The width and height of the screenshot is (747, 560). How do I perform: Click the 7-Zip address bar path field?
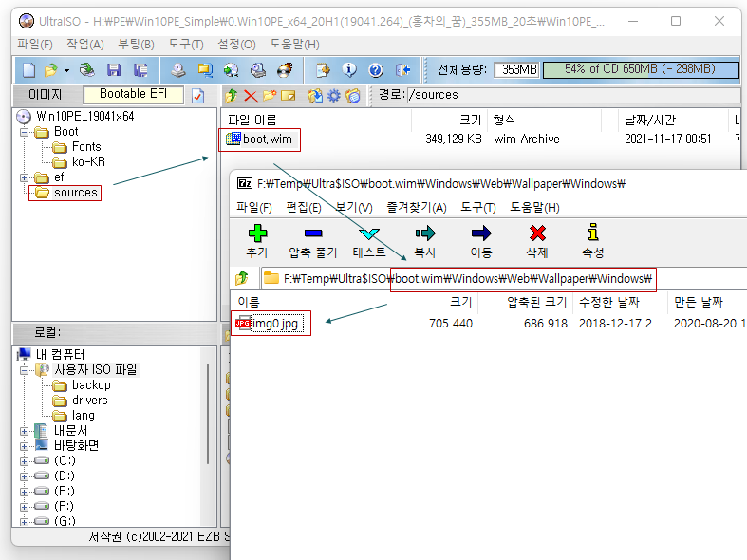click(x=504, y=278)
